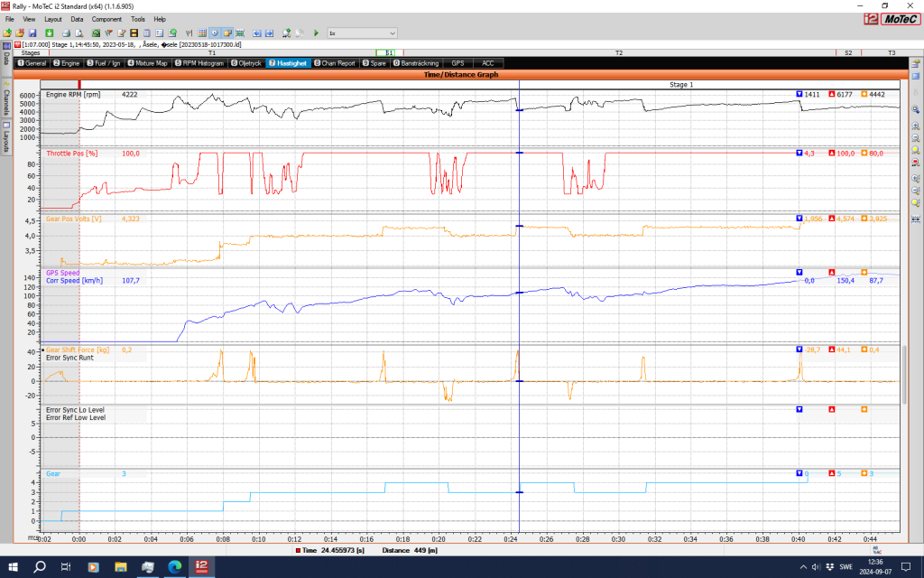Switch to the Engine worksheet tab
The width and height of the screenshot is (924, 578).
point(67,63)
